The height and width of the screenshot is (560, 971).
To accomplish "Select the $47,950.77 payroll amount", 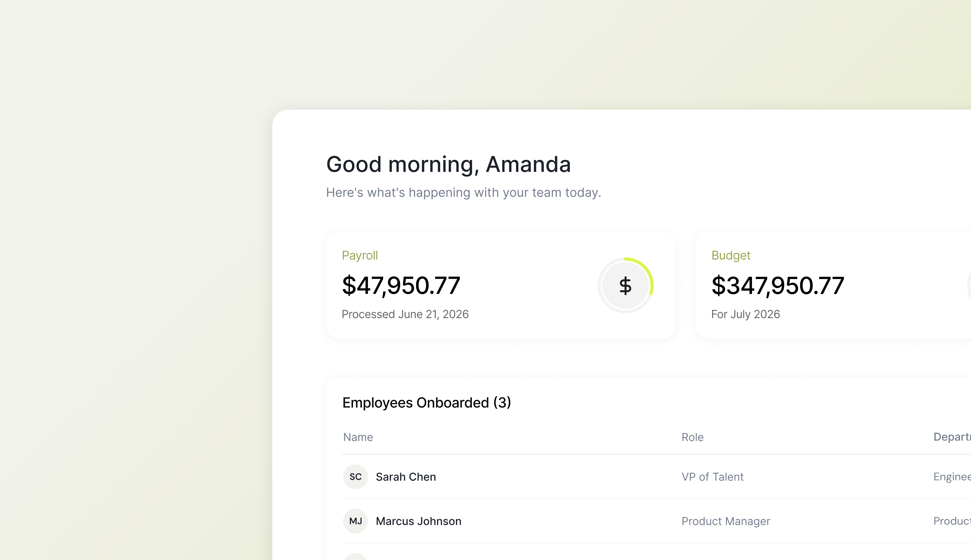I will tap(401, 286).
